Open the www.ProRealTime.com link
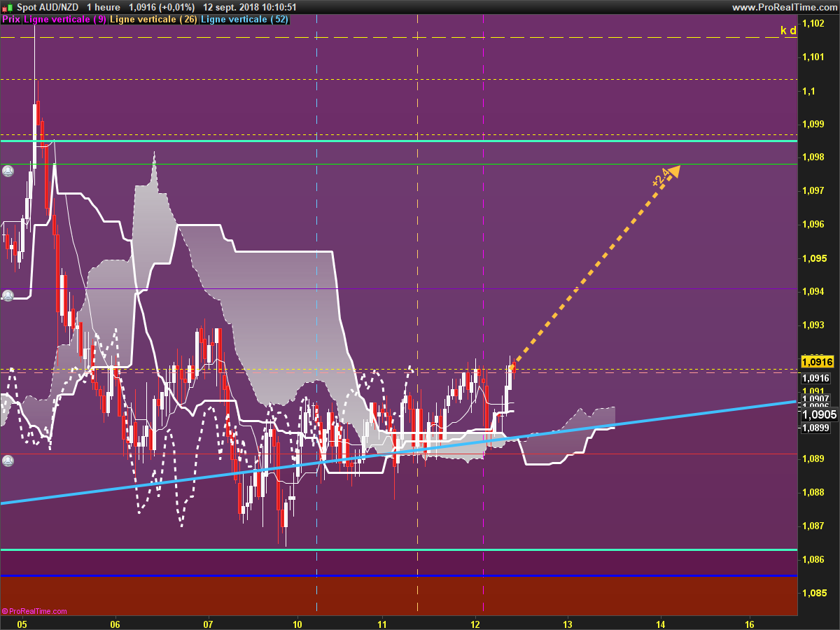840x630 pixels. point(783,7)
